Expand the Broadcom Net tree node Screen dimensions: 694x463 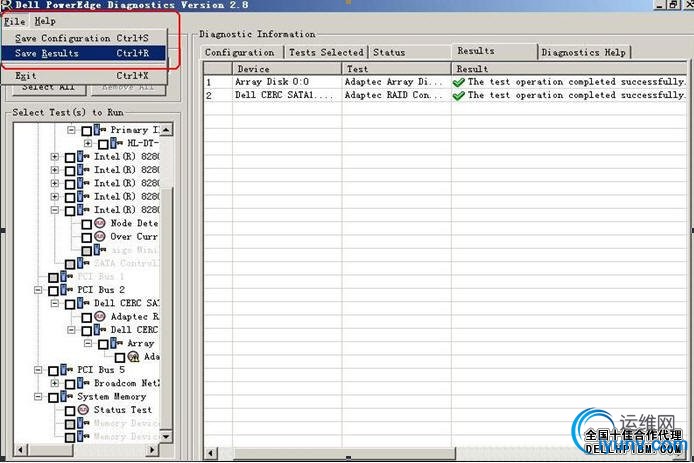tap(54, 383)
